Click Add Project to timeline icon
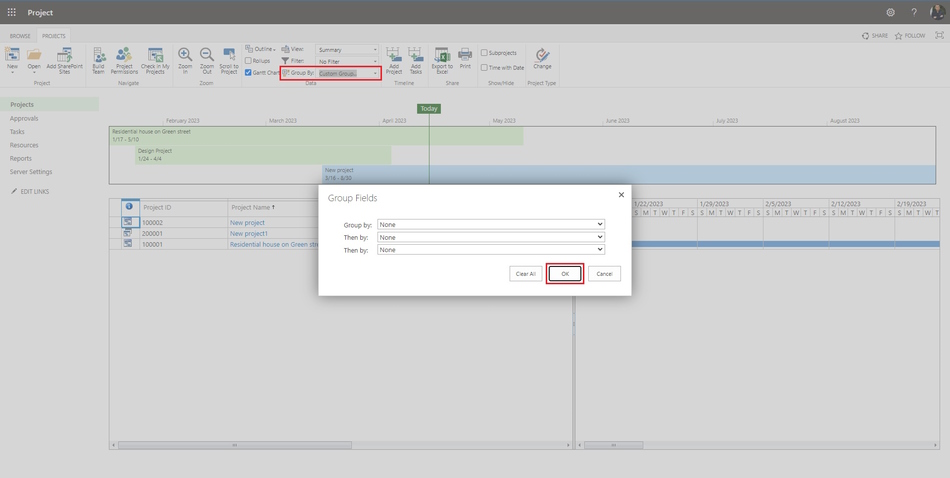 [x=394, y=55]
